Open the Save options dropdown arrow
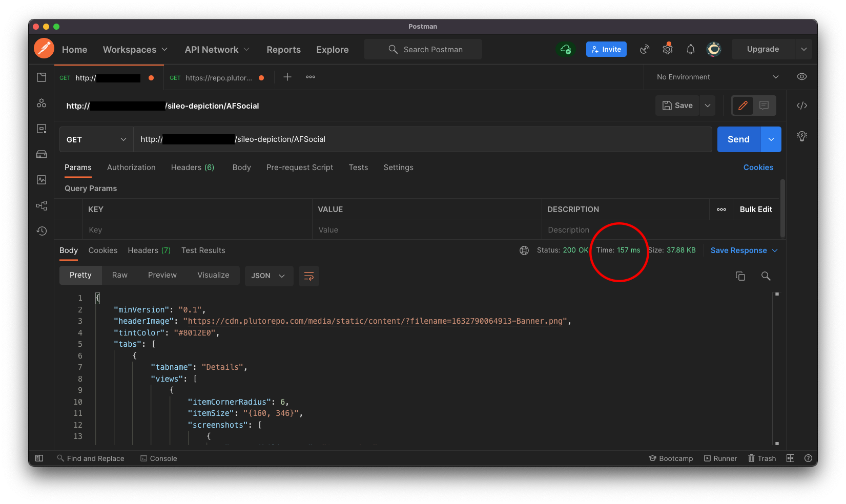 [708, 106]
